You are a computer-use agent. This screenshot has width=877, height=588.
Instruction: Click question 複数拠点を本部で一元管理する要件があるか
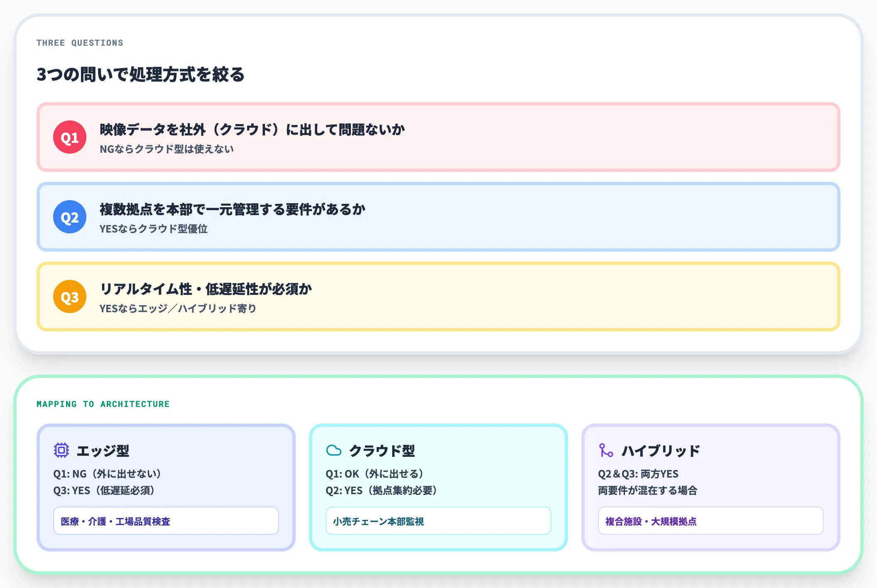[233, 209]
